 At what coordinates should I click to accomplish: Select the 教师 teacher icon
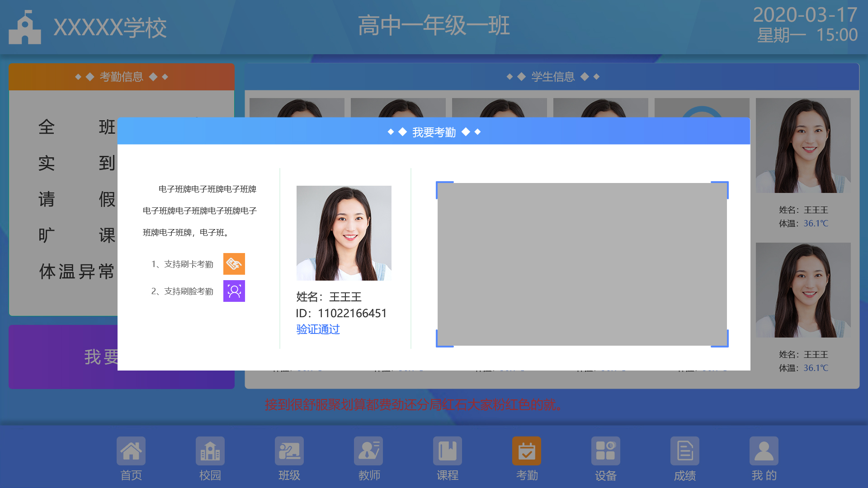(368, 451)
